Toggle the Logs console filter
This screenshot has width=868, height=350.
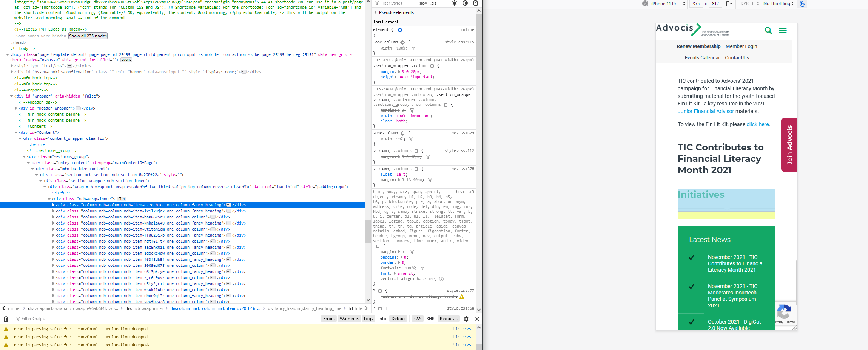click(368, 319)
